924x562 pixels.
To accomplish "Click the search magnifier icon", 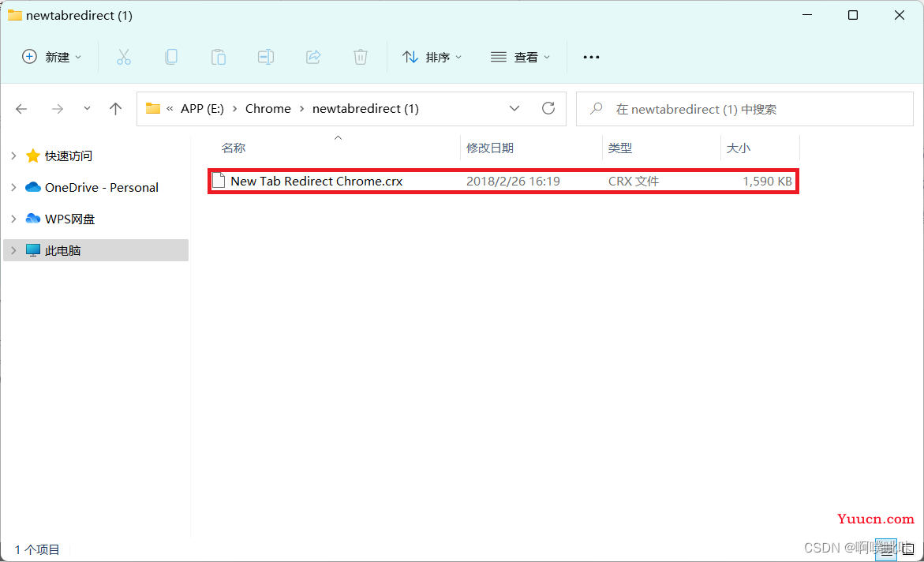I will pyautogui.click(x=597, y=109).
